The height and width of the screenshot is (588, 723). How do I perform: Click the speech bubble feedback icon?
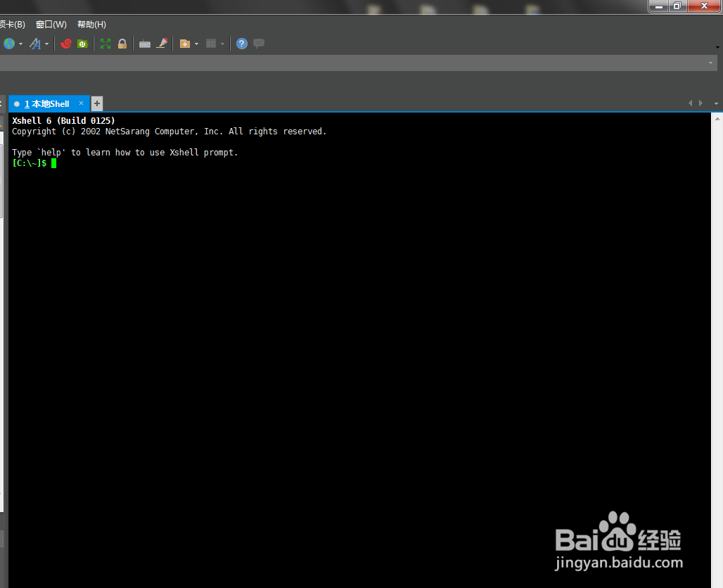click(259, 44)
